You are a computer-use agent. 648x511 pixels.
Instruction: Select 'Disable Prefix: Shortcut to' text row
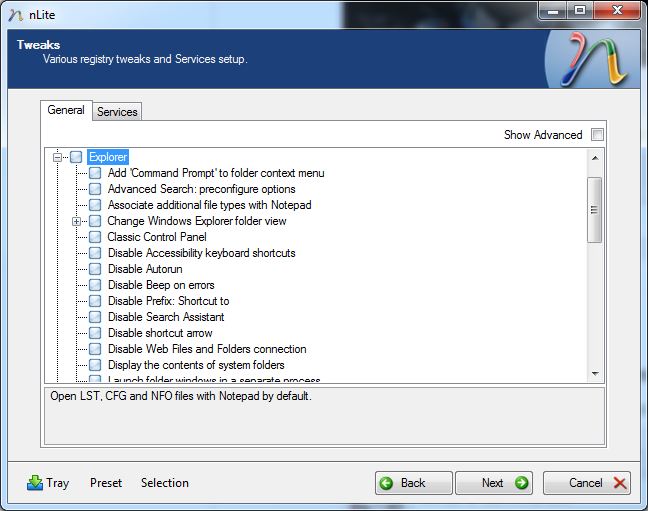pyautogui.click(x=169, y=301)
